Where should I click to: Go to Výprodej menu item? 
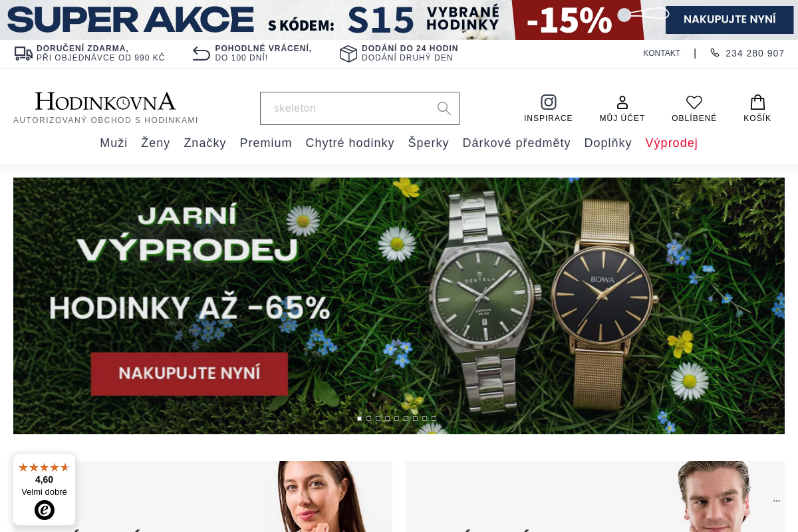672,143
